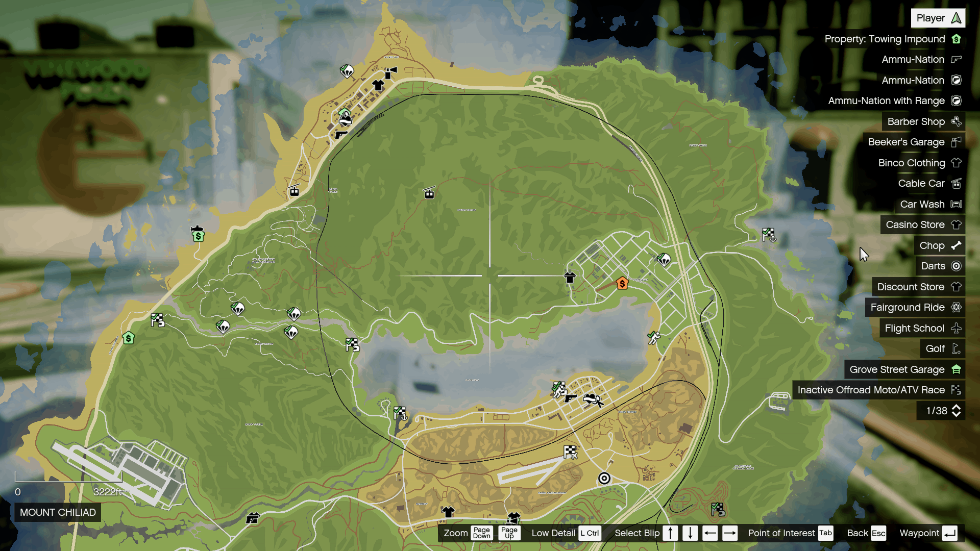Click cable car blip at mountain base station

[294, 190]
